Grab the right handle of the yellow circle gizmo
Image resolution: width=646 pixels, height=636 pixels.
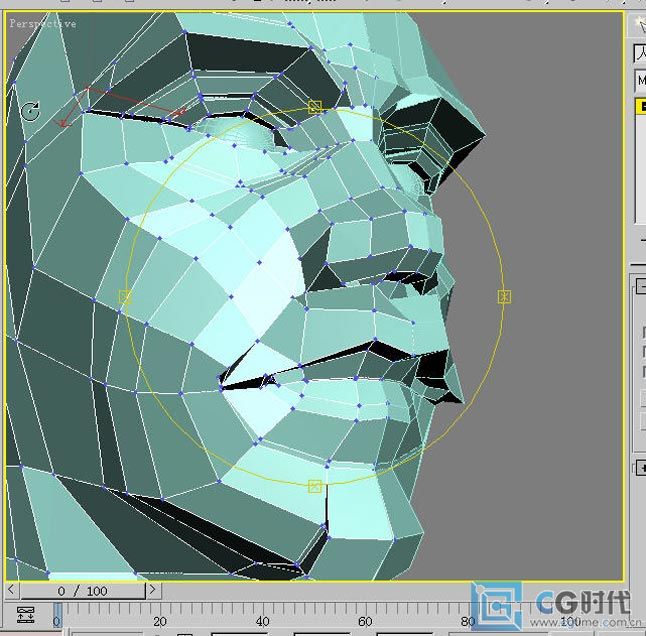tap(504, 297)
